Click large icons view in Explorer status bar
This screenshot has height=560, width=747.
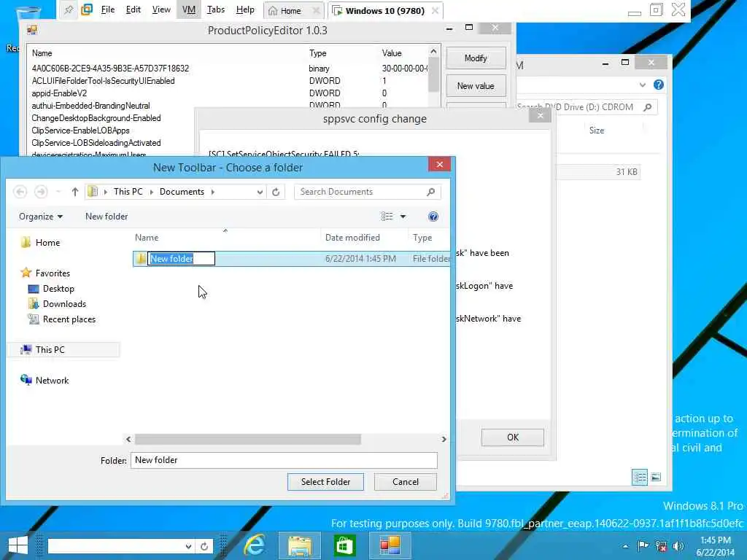[656, 477]
